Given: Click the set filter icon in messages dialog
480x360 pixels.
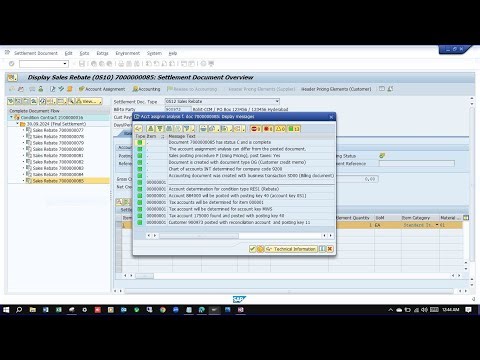Looking at the screenshot, I should coord(187,128).
